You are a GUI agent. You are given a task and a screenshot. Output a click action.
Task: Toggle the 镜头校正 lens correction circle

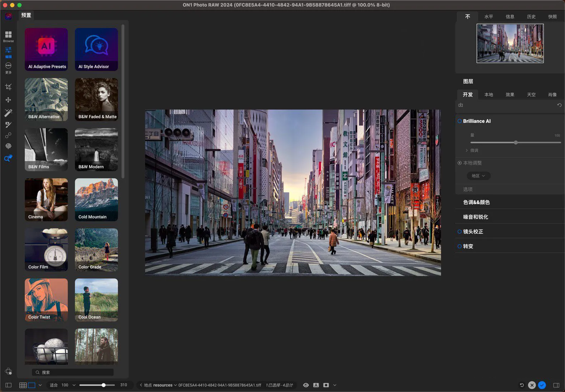(x=459, y=232)
